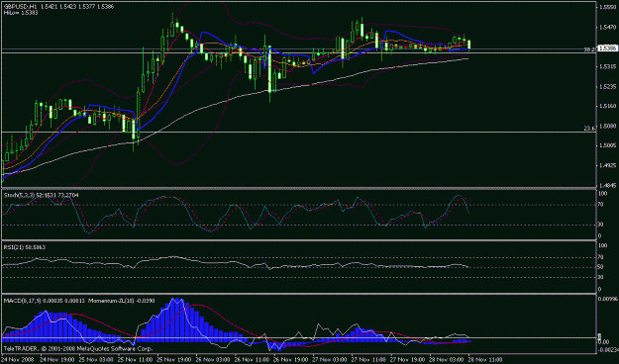Click the 1.5005 price scale label
Screen dimensions: 619x364
607,145
